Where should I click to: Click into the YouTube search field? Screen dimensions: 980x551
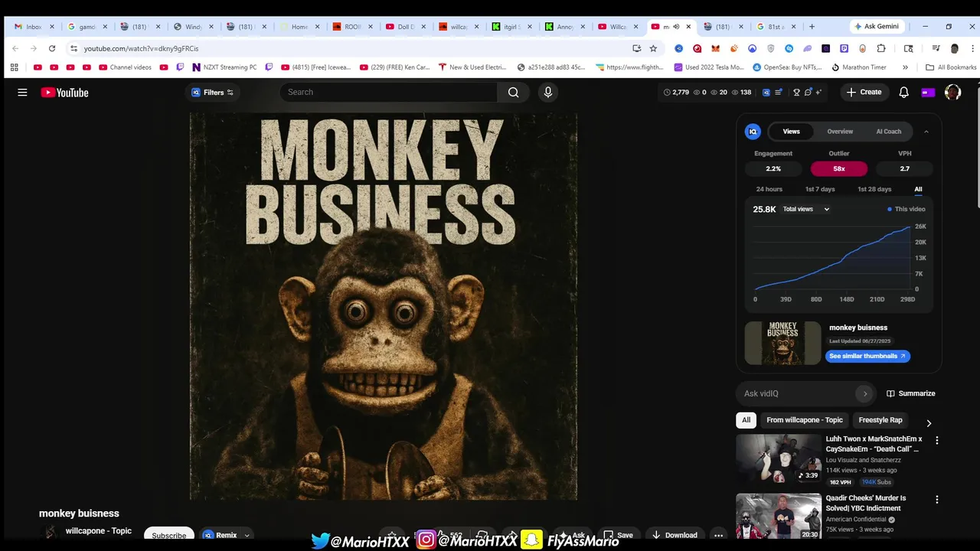[389, 92]
